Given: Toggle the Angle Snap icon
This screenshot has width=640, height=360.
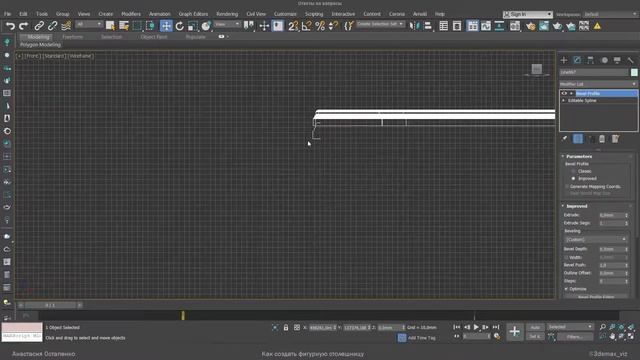Looking at the screenshot, I should pyautogui.click(x=307, y=26).
